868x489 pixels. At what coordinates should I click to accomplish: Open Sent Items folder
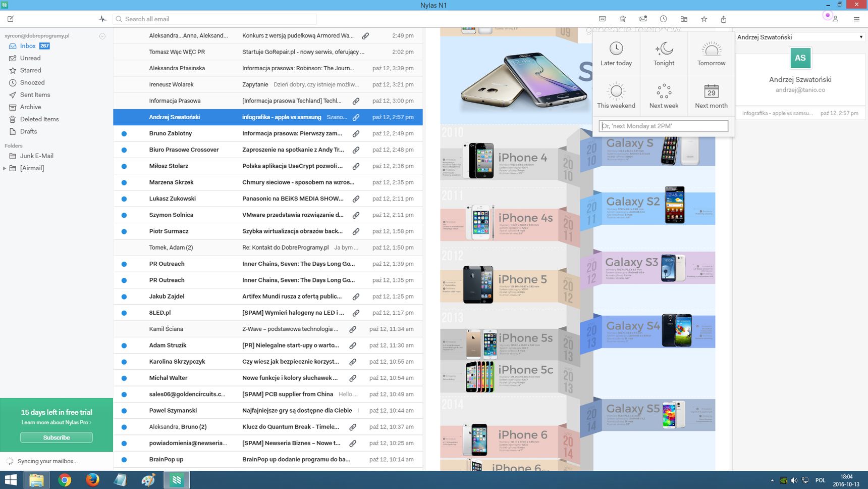point(35,94)
